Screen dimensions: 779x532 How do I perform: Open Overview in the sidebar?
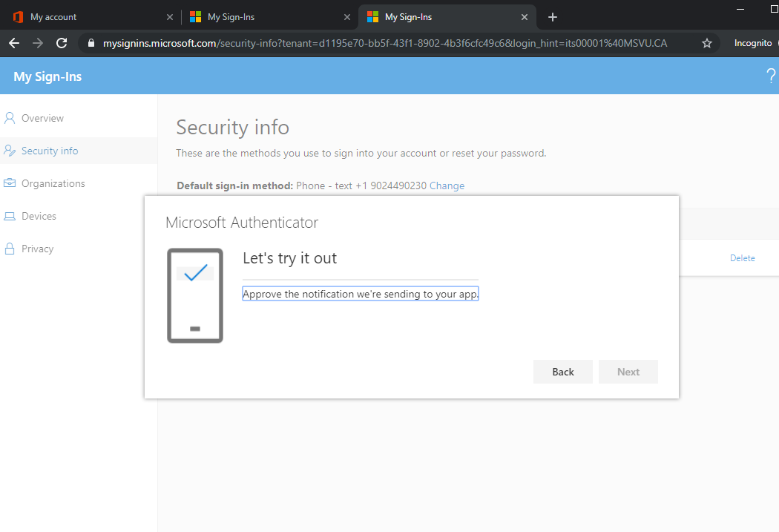pos(42,118)
